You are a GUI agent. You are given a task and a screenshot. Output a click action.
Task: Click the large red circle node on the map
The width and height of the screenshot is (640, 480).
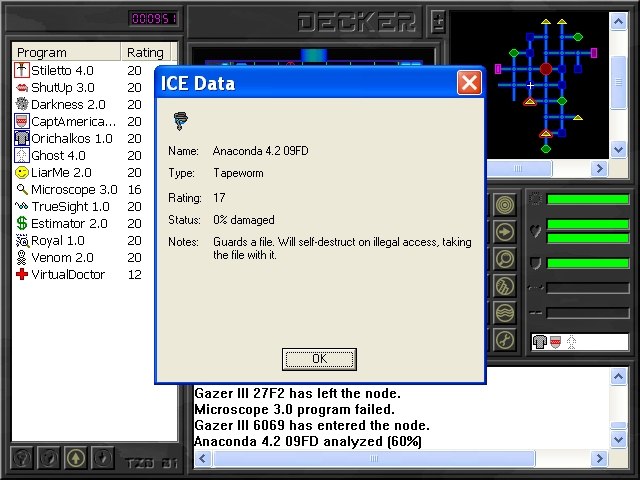[x=546, y=69]
